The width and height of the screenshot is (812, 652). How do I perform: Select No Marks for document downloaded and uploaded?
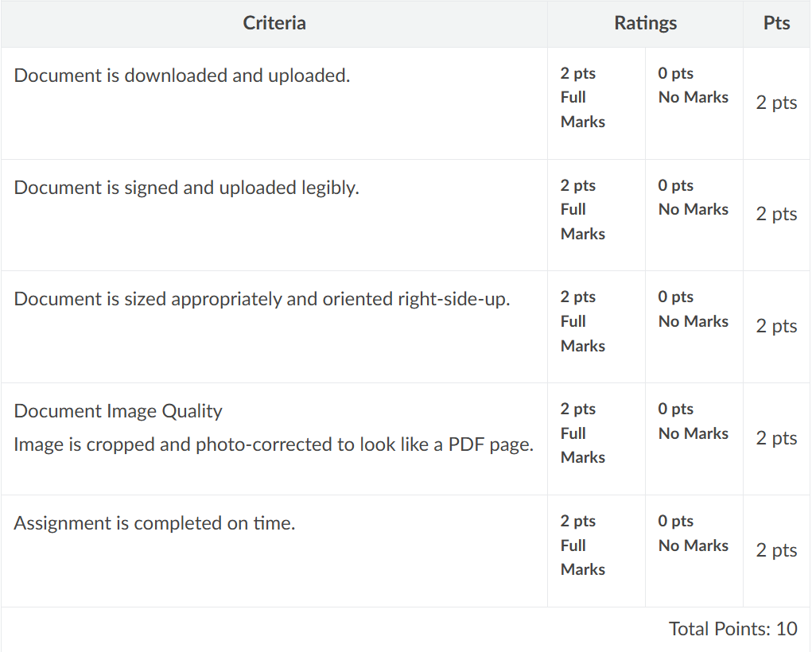693,86
